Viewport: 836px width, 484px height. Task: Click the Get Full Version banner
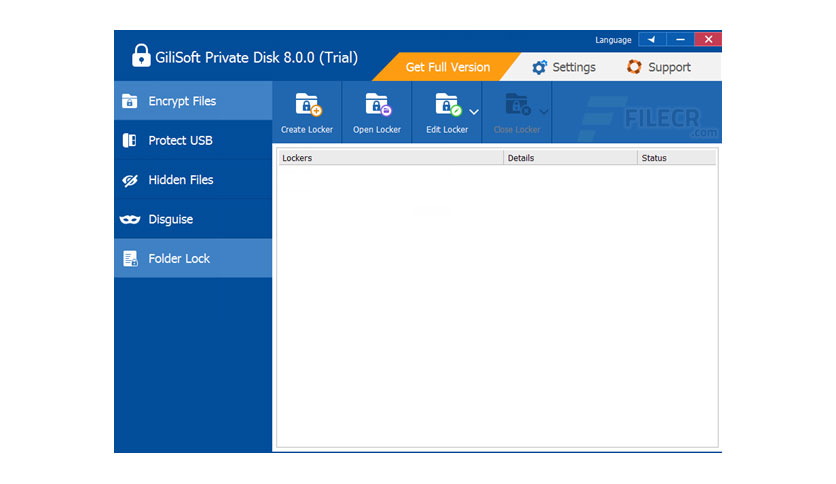click(447, 67)
